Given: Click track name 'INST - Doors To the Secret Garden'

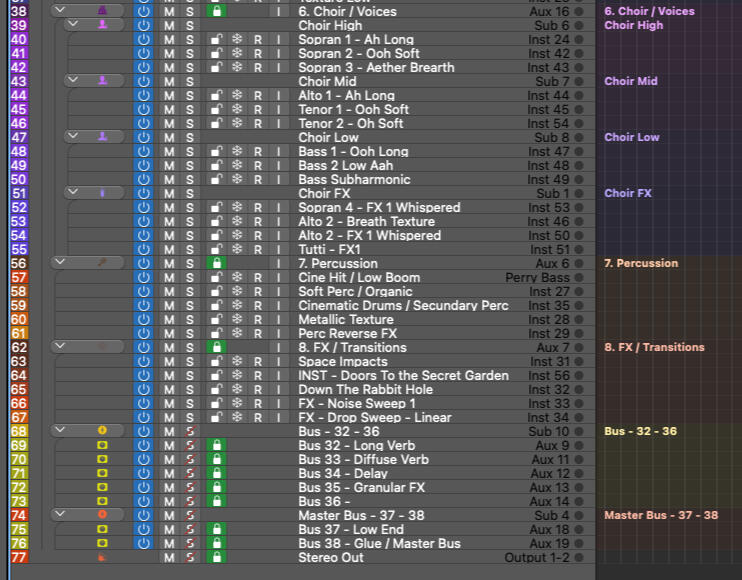Looking at the screenshot, I should [403, 376].
